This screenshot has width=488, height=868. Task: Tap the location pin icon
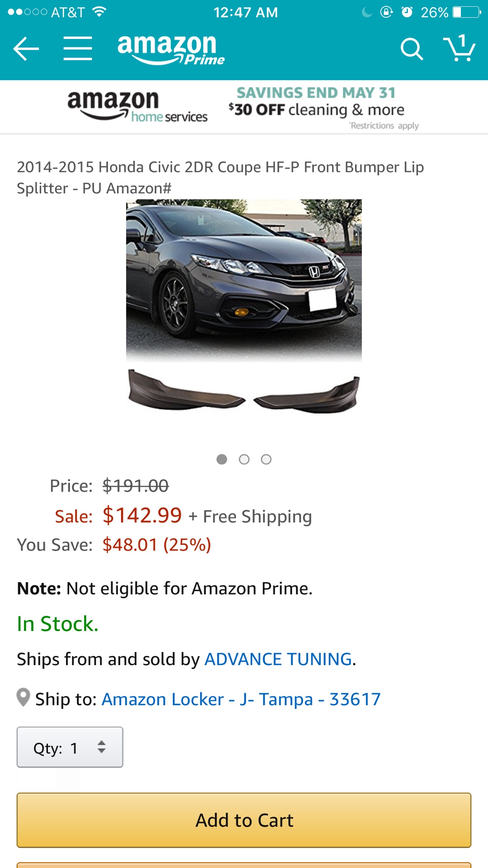tap(23, 697)
